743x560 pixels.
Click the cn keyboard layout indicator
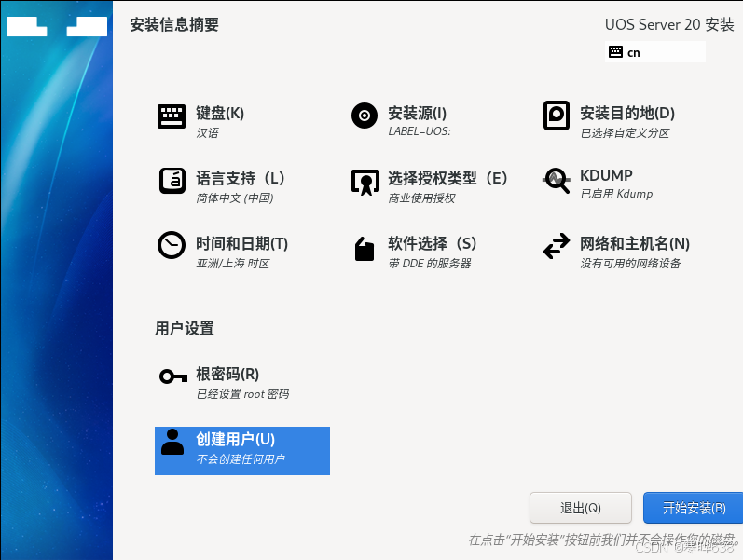(655, 51)
